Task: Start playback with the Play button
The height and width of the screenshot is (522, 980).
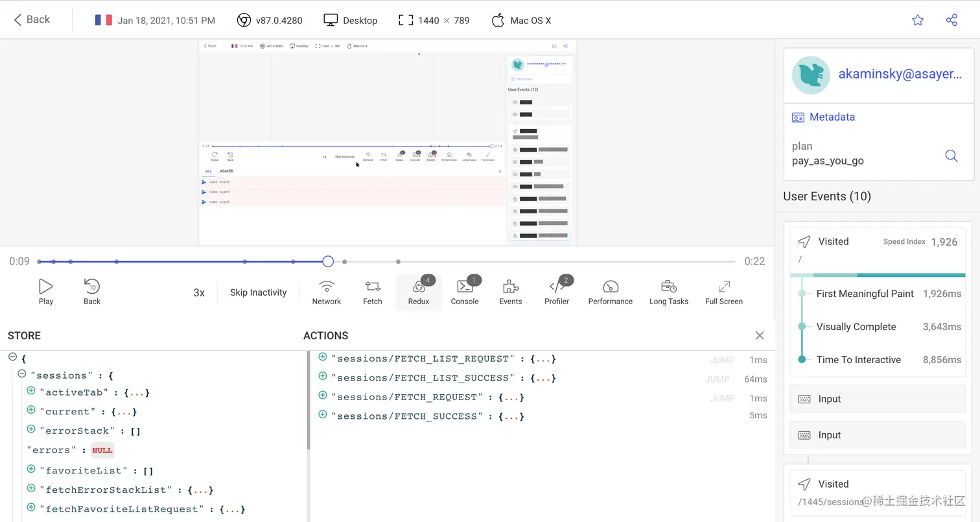Action: click(x=46, y=291)
